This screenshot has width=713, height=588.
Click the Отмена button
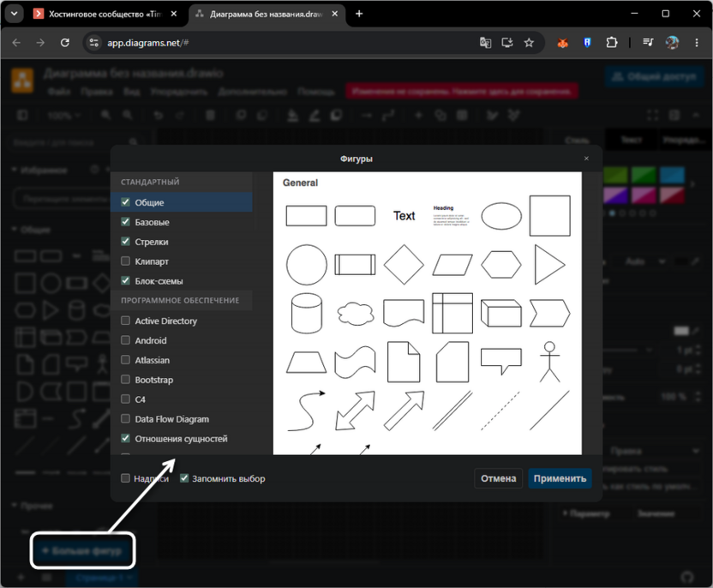499,478
